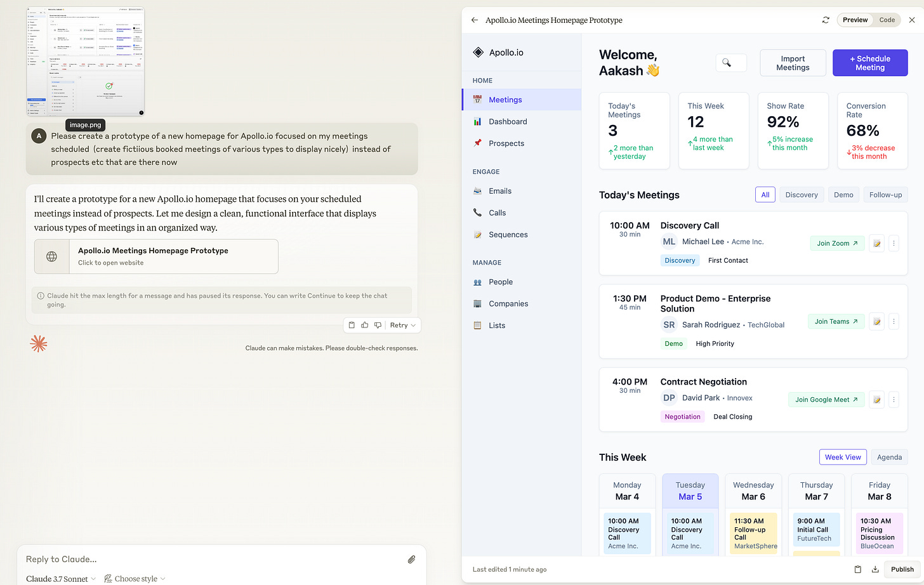Screen dimensions: 924x585
Task: Click Join Zoom for Discovery Call
Action: coord(837,243)
